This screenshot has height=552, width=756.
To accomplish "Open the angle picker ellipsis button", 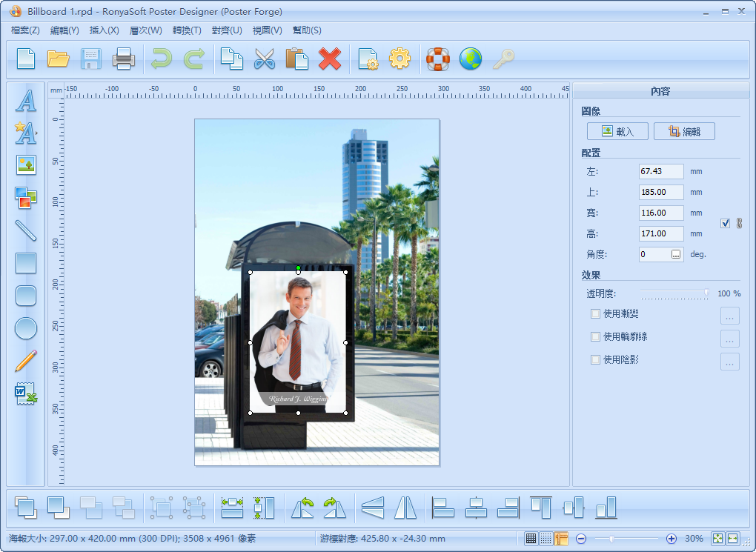I will 676,254.
